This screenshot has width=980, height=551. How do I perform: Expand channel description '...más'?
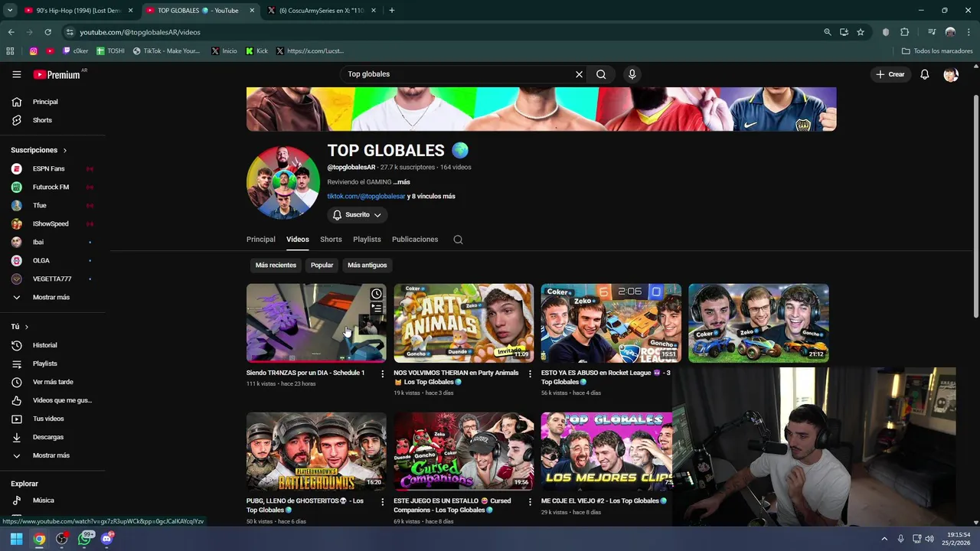coord(402,182)
